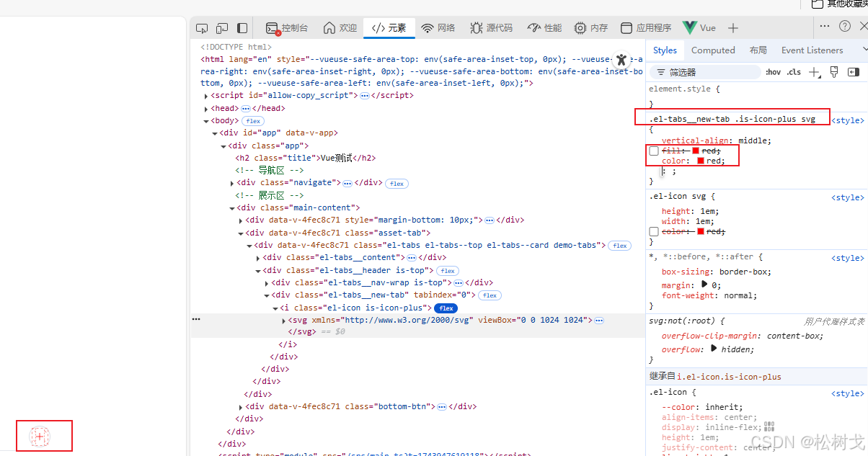
Task: Expand the script allow-copy_script node
Action: 206,96
